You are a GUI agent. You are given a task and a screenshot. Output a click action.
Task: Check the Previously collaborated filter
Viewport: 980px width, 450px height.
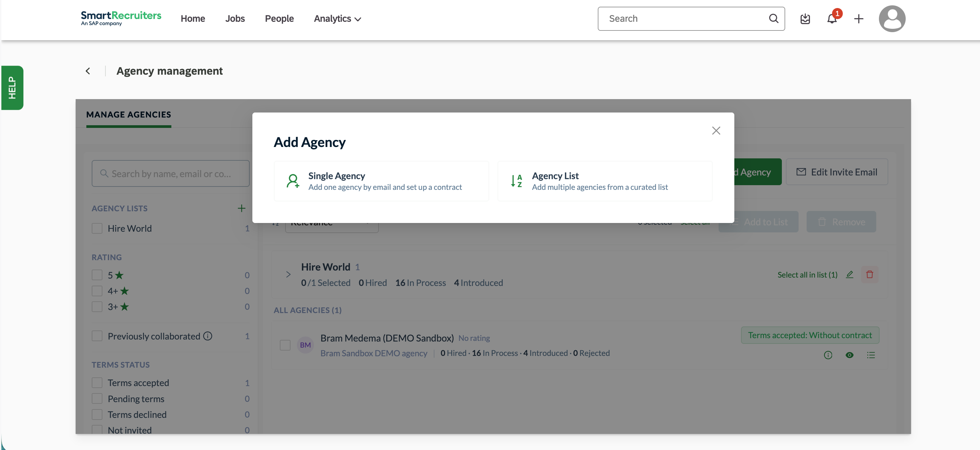click(97, 336)
